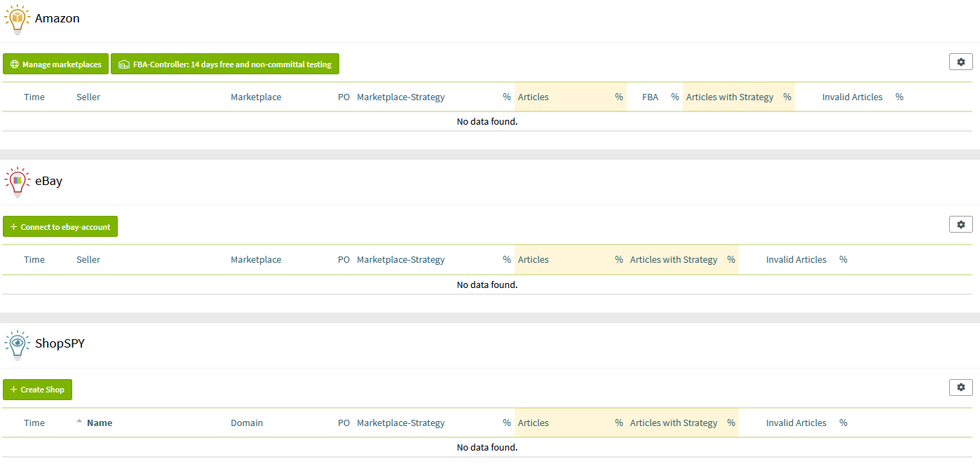Start FBA-Controller 14 days free testing
980x466 pixels.
225,64
